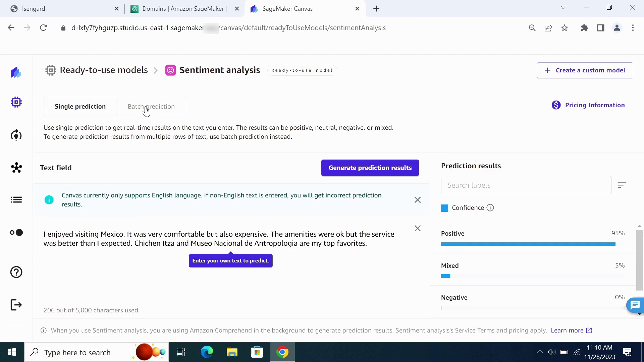The width and height of the screenshot is (644, 362).
Task: Toggle the circles theme switch in the sidebar
Action: click(16, 233)
